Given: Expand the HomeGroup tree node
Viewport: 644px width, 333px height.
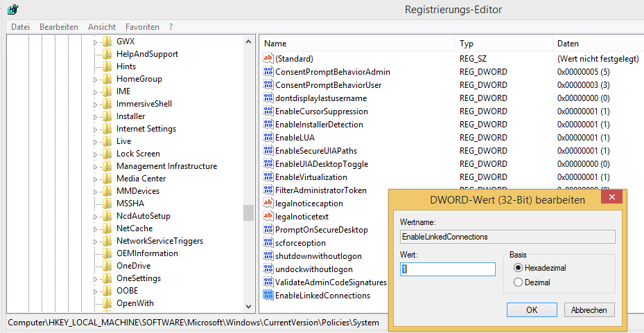Looking at the screenshot, I should pyautogui.click(x=95, y=79).
